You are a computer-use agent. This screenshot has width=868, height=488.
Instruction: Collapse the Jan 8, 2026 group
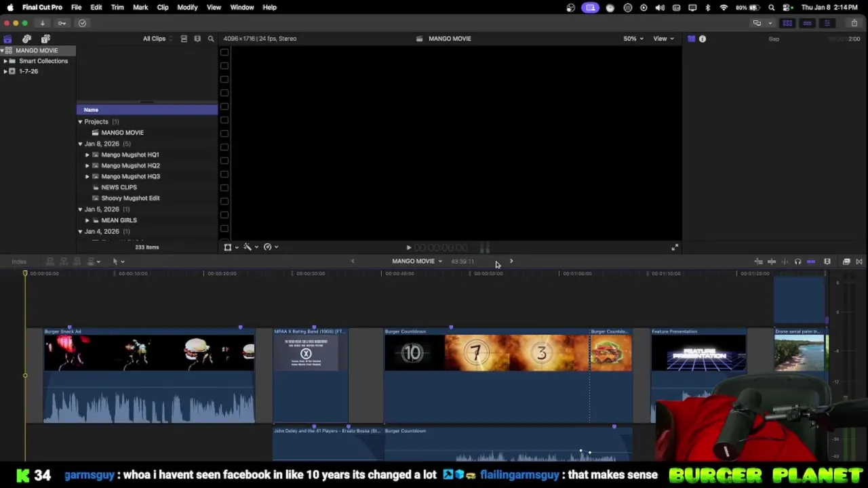[80, 144]
